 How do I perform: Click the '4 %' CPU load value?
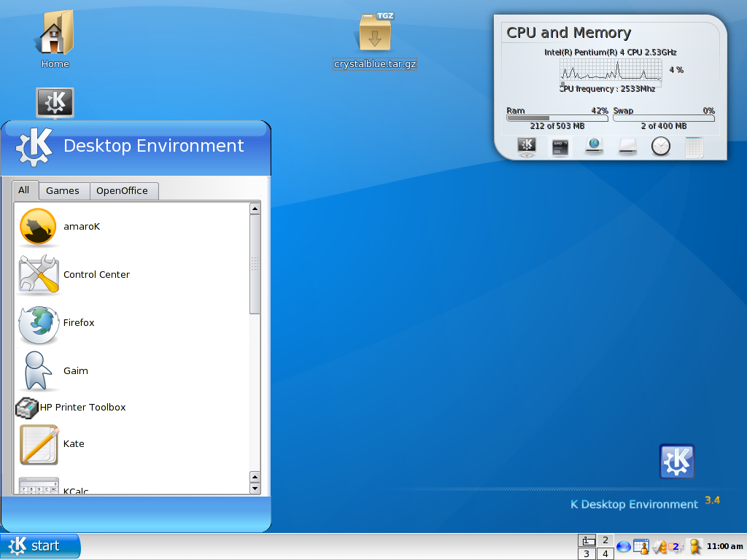coord(676,70)
